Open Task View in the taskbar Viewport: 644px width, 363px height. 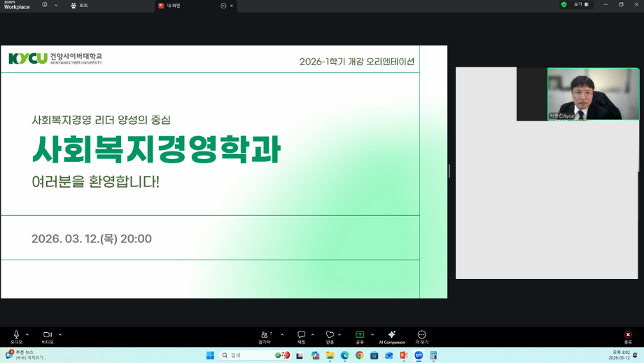300,355
